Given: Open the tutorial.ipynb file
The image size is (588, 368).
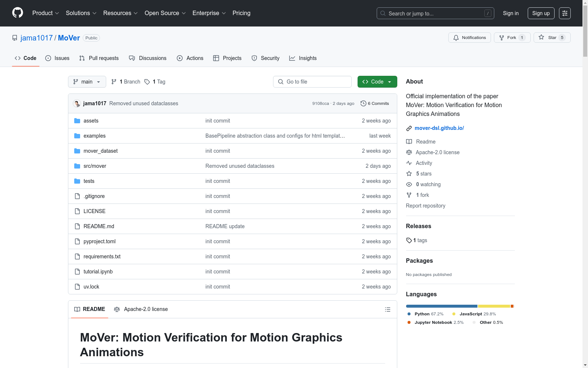Looking at the screenshot, I should coord(98,272).
